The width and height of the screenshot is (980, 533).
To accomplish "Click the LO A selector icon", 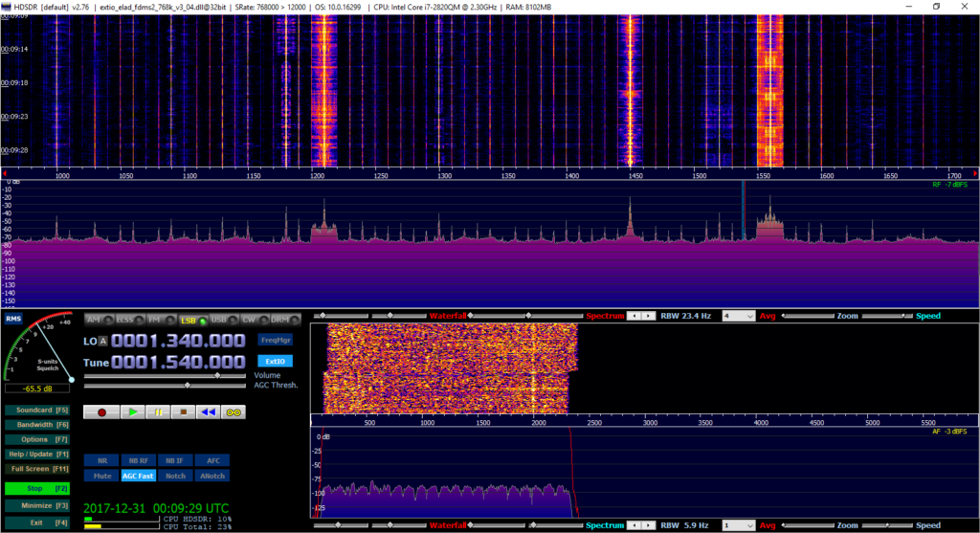I will (x=103, y=342).
